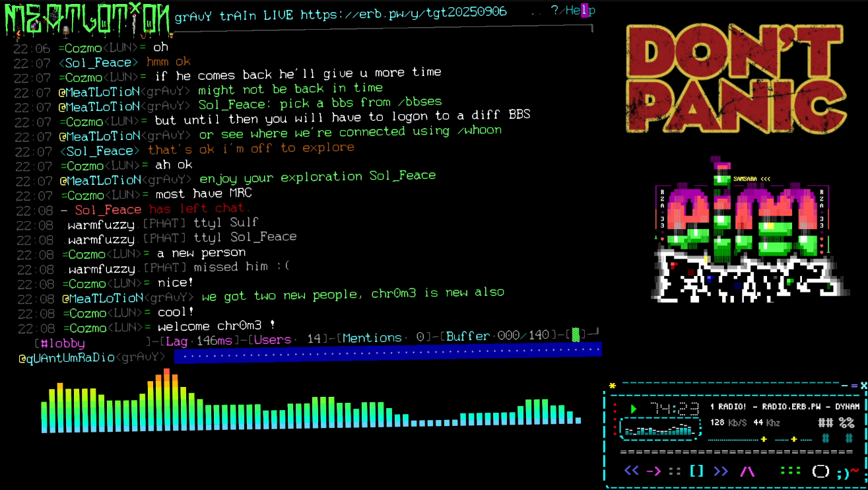This screenshot has width=868, height=490.
Task: Click the 'most have MRC' message
Action: point(204,194)
